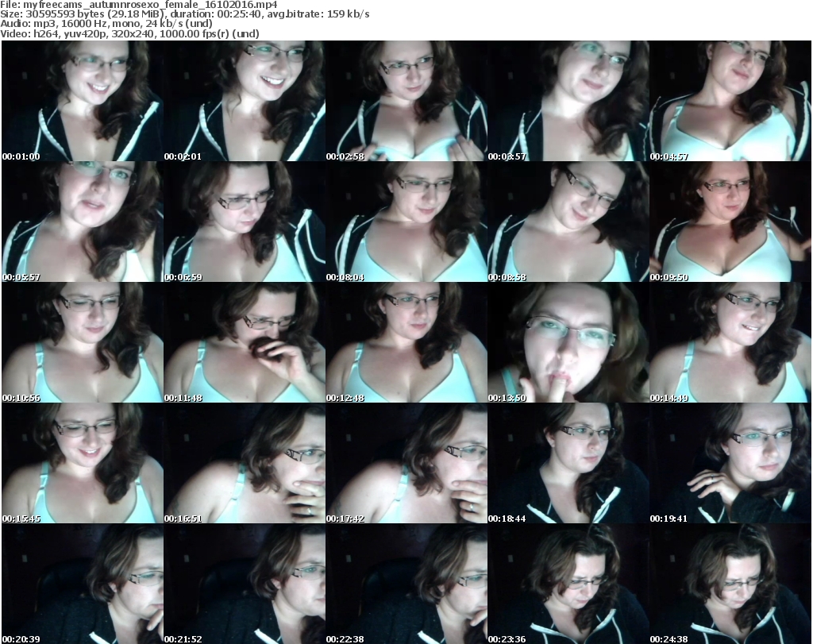Select the thumbnail stamped 00:02:58
Image resolution: width=813 pixels, height=644 pixels.
tap(406, 101)
